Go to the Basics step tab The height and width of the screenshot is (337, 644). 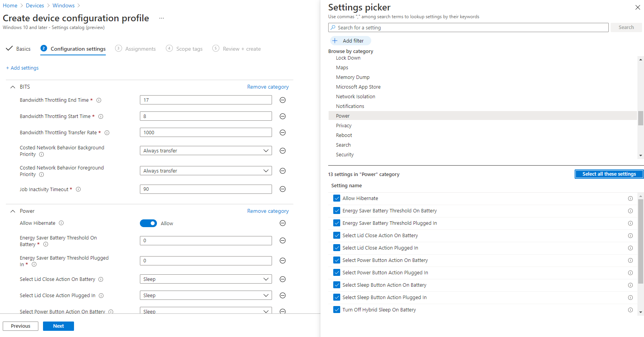coord(19,49)
